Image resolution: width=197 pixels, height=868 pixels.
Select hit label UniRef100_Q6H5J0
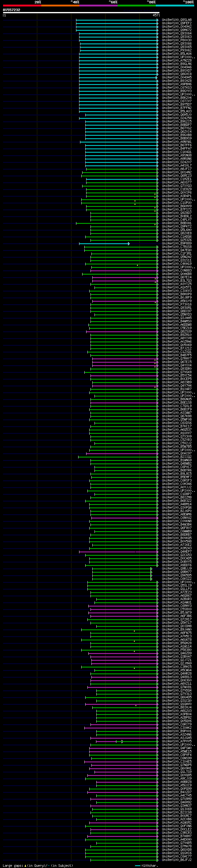tap(176, 115)
